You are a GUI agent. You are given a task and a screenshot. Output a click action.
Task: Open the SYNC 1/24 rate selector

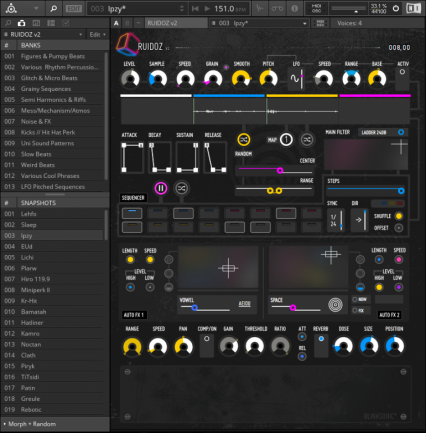336,220
